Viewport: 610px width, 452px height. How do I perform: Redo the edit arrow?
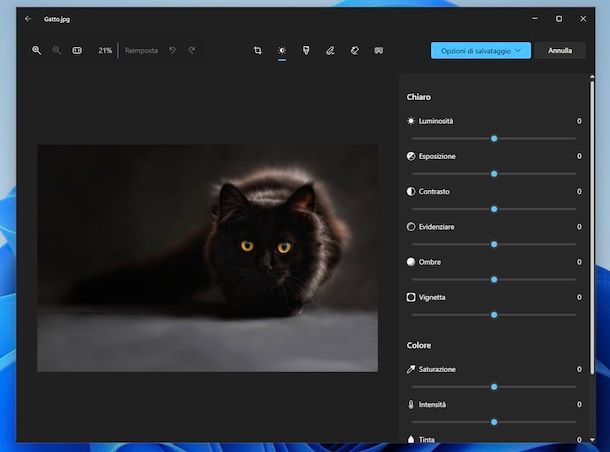coord(192,50)
